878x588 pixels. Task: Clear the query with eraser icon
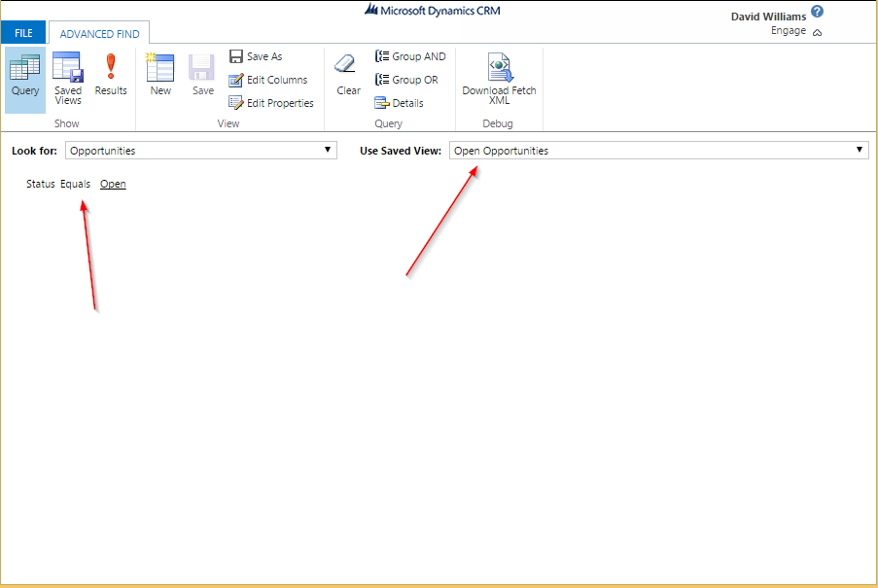(348, 75)
